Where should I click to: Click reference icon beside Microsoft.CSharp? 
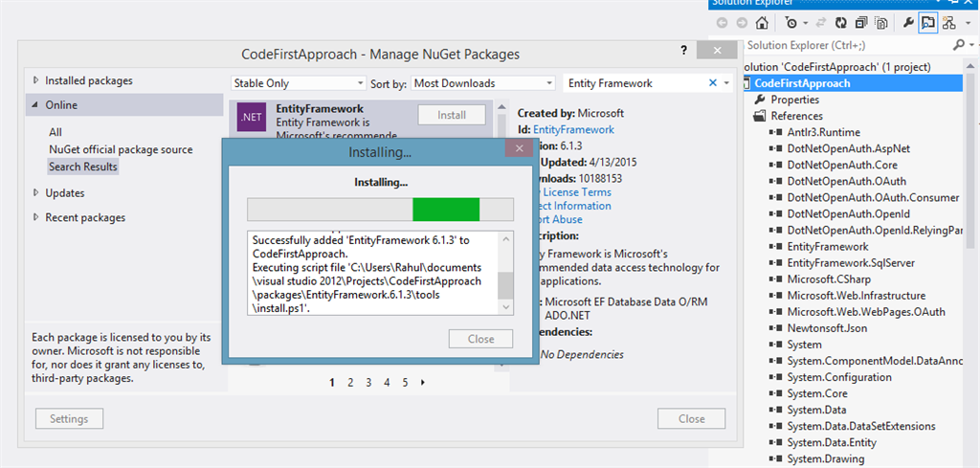click(776, 279)
